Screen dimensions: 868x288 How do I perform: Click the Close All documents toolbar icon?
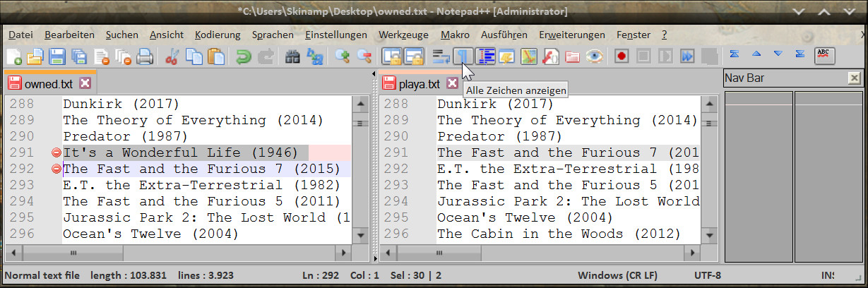123,56
